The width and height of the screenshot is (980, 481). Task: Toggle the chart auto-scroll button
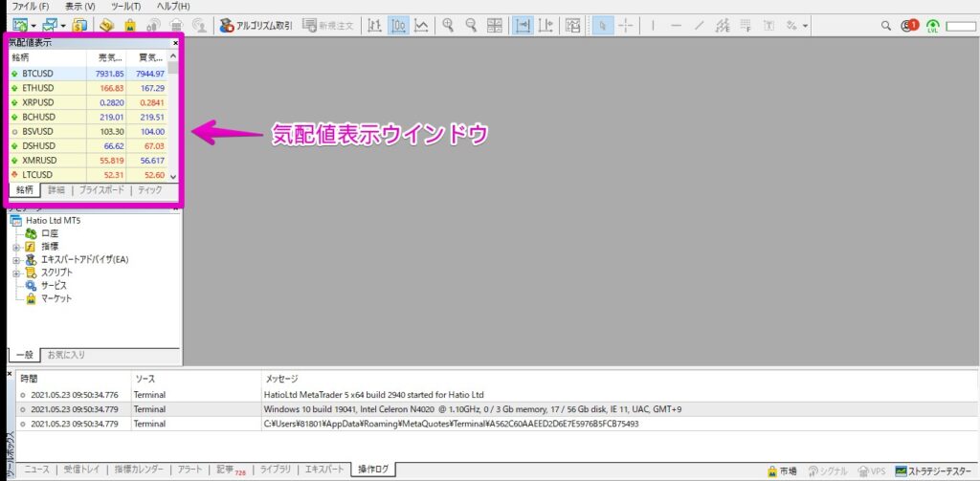[x=521, y=25]
